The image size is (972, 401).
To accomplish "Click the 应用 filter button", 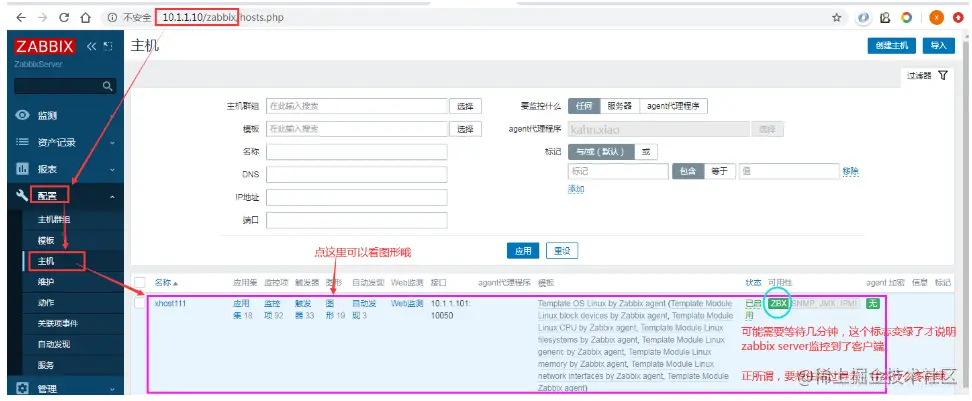I will point(523,251).
